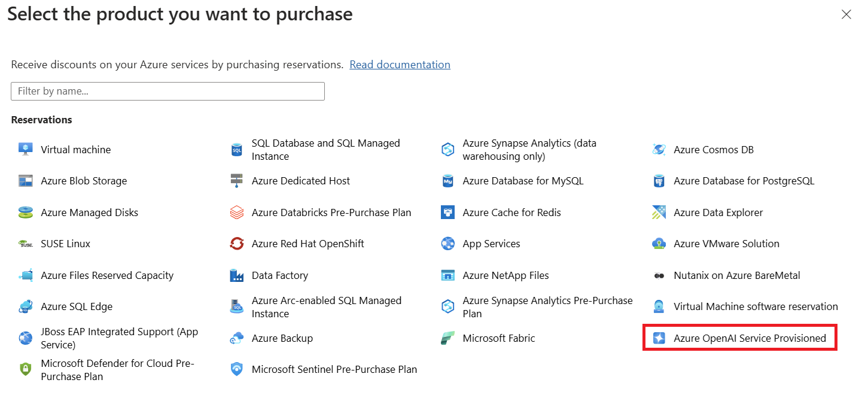The width and height of the screenshot is (868, 407).
Task: Select the Virtual machine reservation
Action: (75, 150)
